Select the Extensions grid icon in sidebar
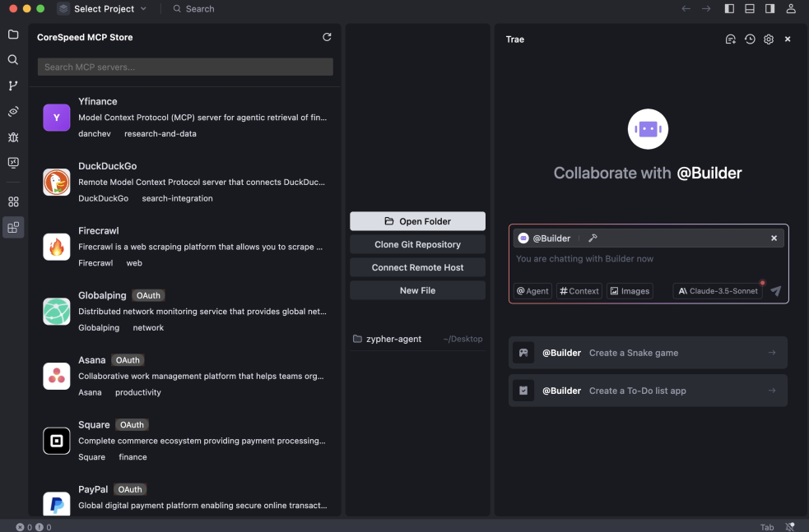The width and height of the screenshot is (809, 532). click(13, 201)
